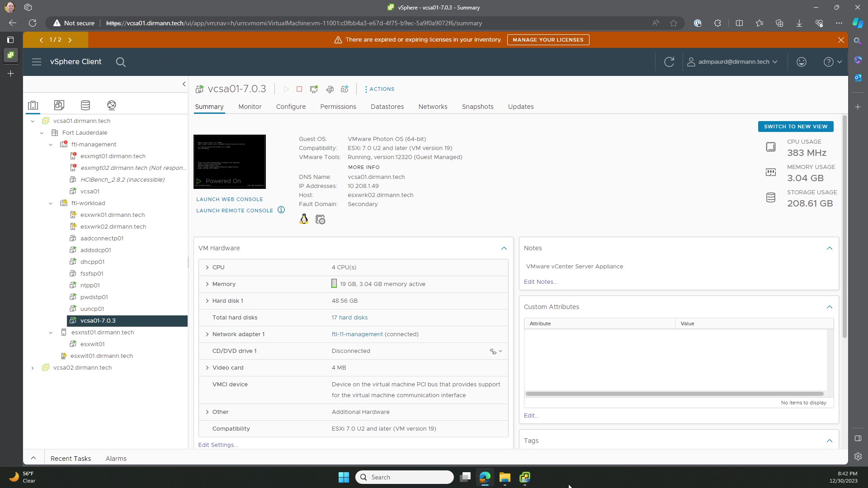This screenshot has width=868, height=488.
Task: Expand the Video card row
Action: point(207,368)
